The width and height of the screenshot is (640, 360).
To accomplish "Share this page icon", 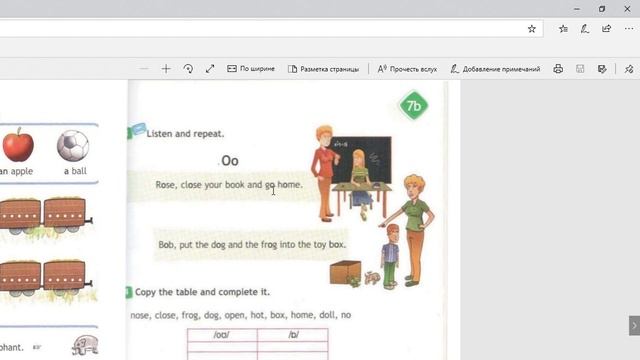I will (x=607, y=29).
